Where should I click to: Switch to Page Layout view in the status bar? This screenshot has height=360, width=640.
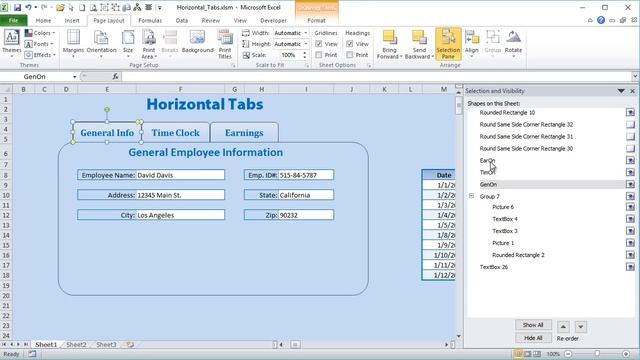[528, 354]
